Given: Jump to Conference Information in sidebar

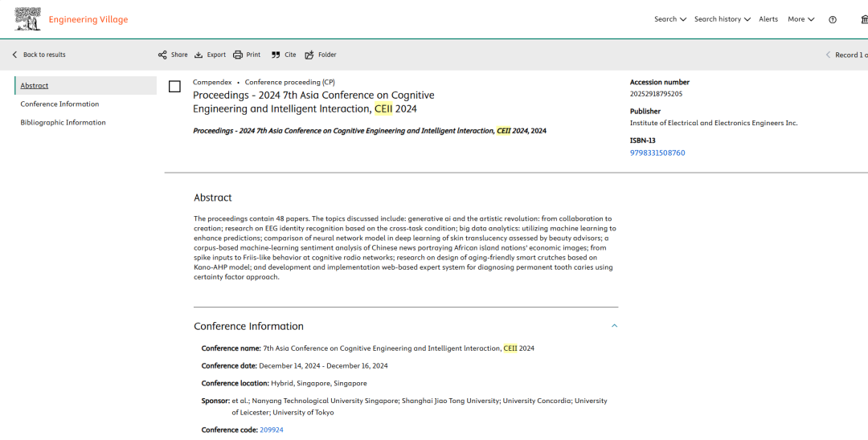Looking at the screenshot, I should [x=59, y=104].
